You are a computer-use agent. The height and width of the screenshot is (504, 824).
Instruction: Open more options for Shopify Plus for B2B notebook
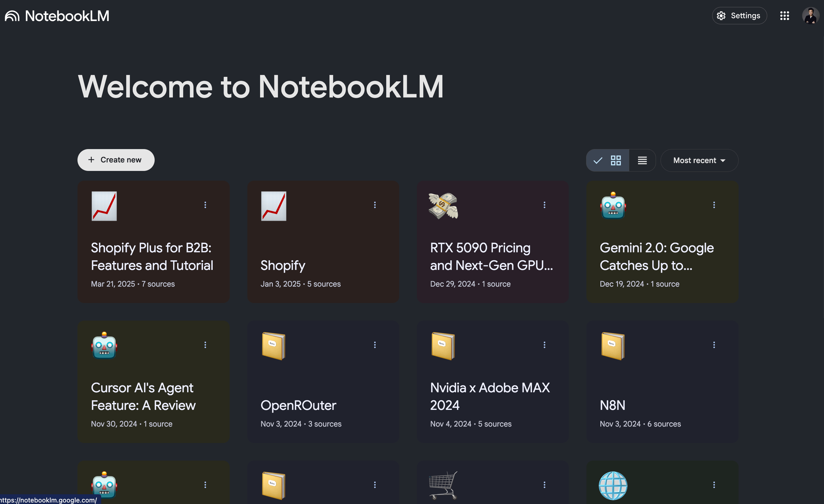[205, 205]
